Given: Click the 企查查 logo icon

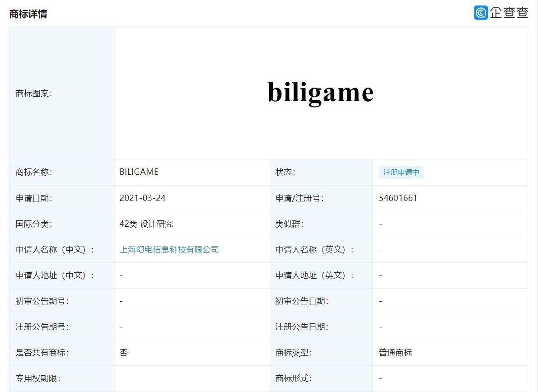Looking at the screenshot, I should pos(481,13).
